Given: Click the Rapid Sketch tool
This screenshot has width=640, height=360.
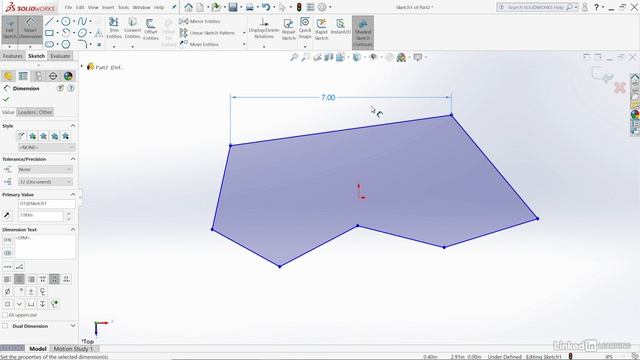Looking at the screenshot, I should [321, 29].
